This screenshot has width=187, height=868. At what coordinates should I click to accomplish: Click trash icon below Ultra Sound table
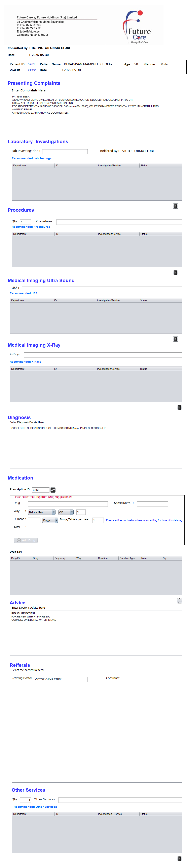tap(175, 339)
